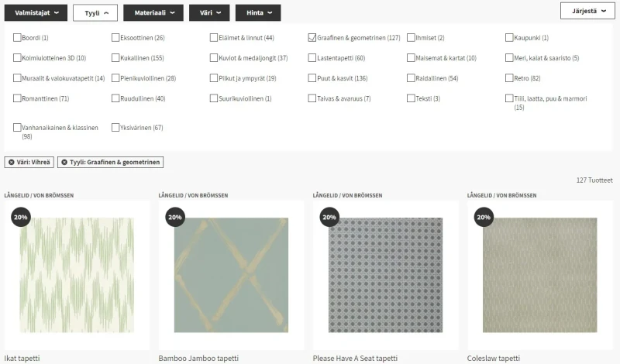Uncheck Graafinen & geometrinen style filter

[312, 37]
